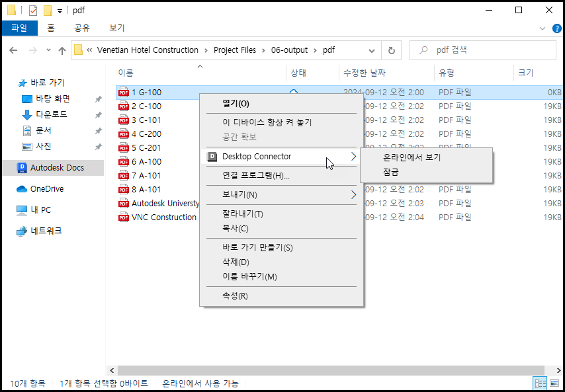Viewport: 565px width, 392px height.
Task: Toggle large thumbnail view in status bar
Action: click(554, 383)
